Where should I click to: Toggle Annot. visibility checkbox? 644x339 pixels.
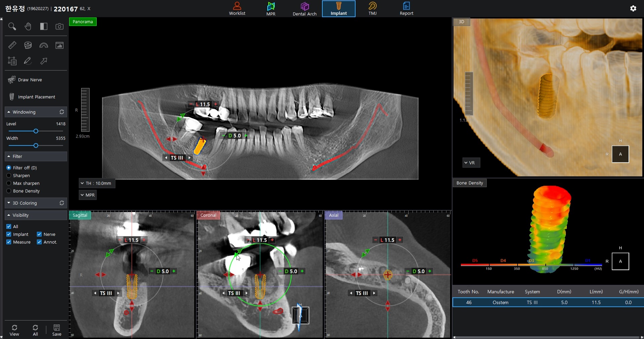pos(39,242)
